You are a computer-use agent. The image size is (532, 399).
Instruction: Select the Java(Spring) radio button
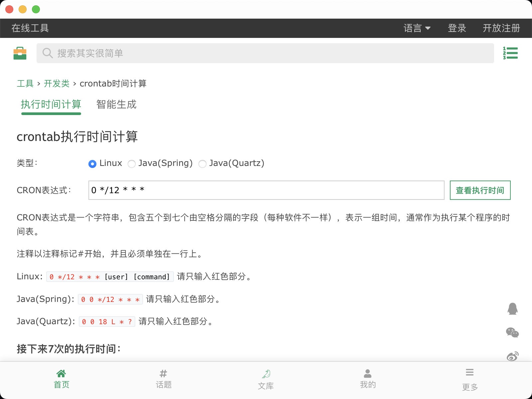132,164
